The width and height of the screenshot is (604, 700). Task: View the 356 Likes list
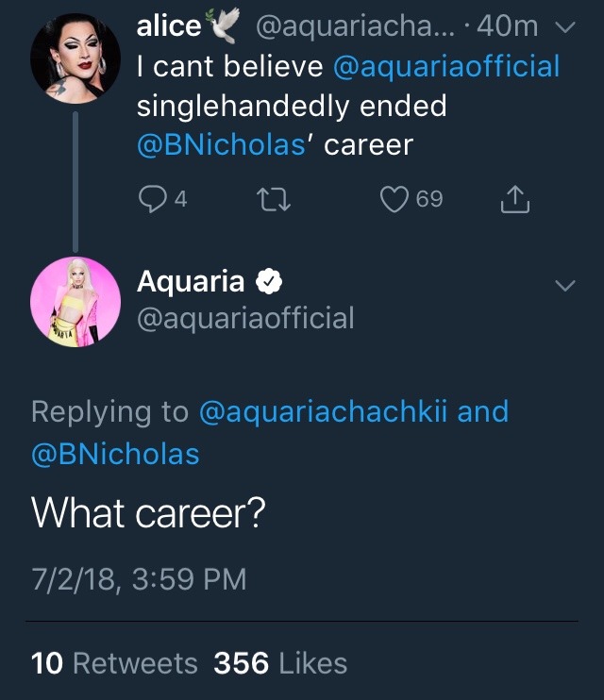coord(280,662)
